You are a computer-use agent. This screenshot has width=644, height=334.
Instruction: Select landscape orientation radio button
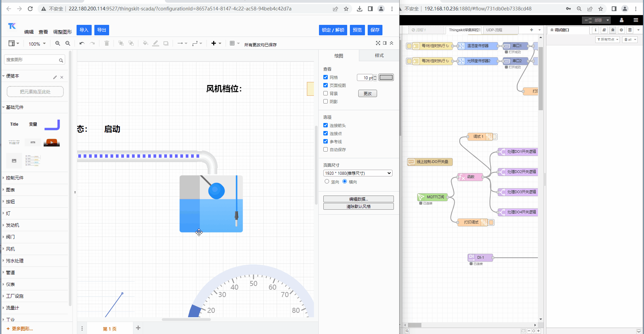(x=344, y=181)
